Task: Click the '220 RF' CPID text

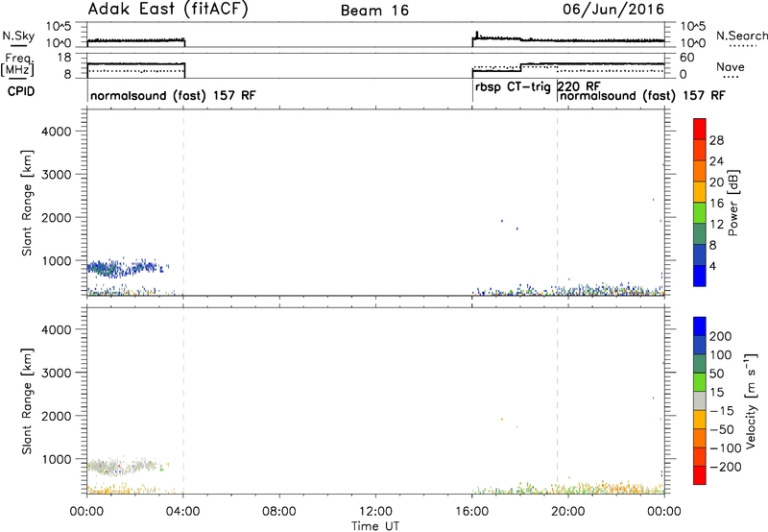Action: coord(579,86)
